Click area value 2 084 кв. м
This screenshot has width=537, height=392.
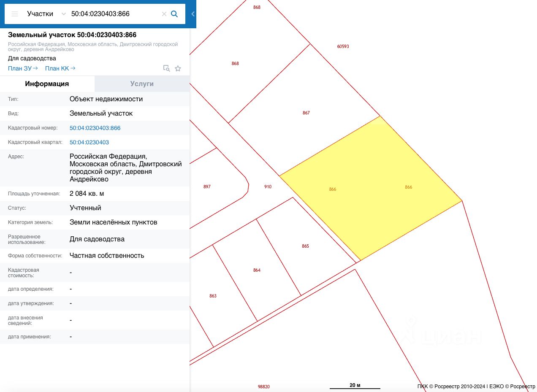point(87,194)
